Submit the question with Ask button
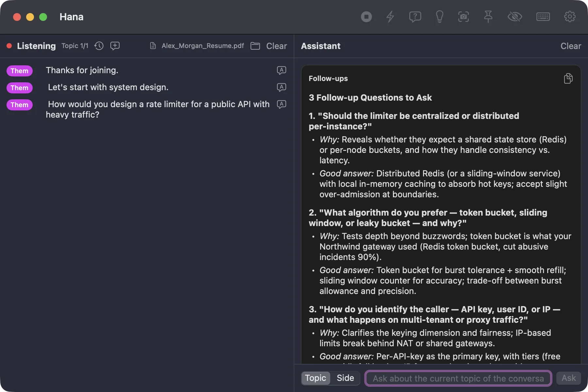Image resolution: width=588 pixels, height=392 pixels. [x=569, y=378]
